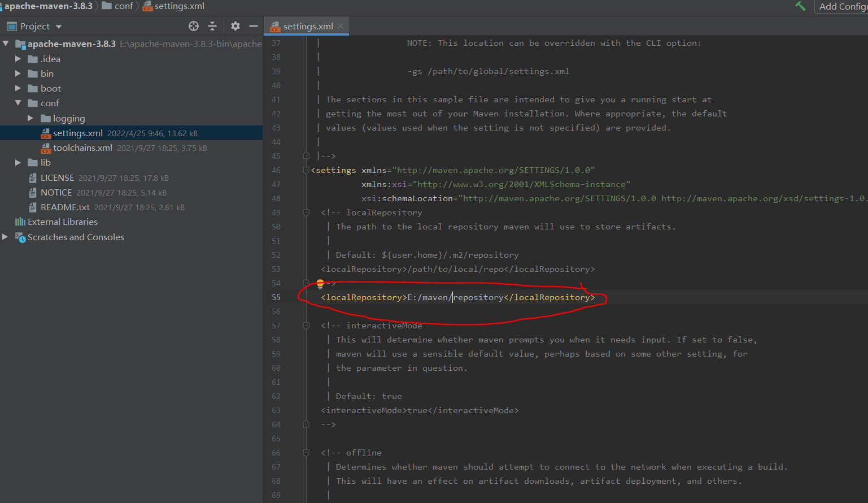Expand Scratches and Consoles node
Image resolution: width=868 pixels, height=503 pixels.
(x=6, y=237)
